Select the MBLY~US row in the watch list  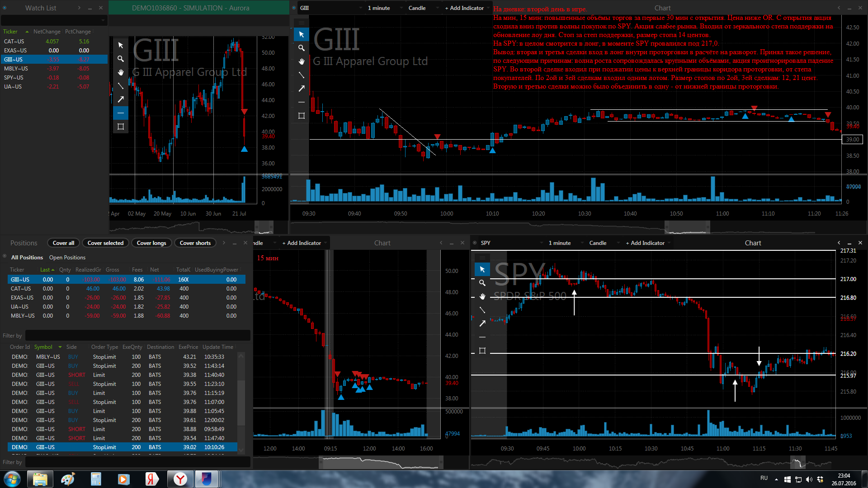[x=54, y=69]
